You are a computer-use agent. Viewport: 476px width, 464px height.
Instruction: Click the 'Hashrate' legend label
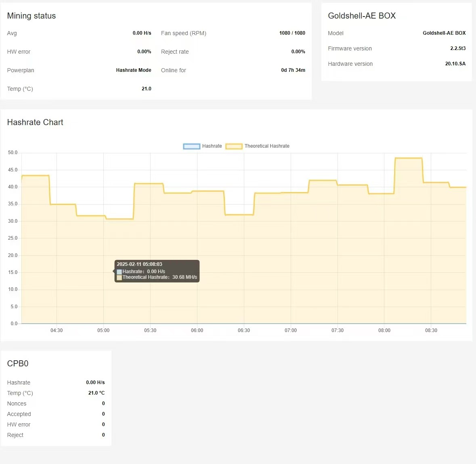click(x=212, y=146)
